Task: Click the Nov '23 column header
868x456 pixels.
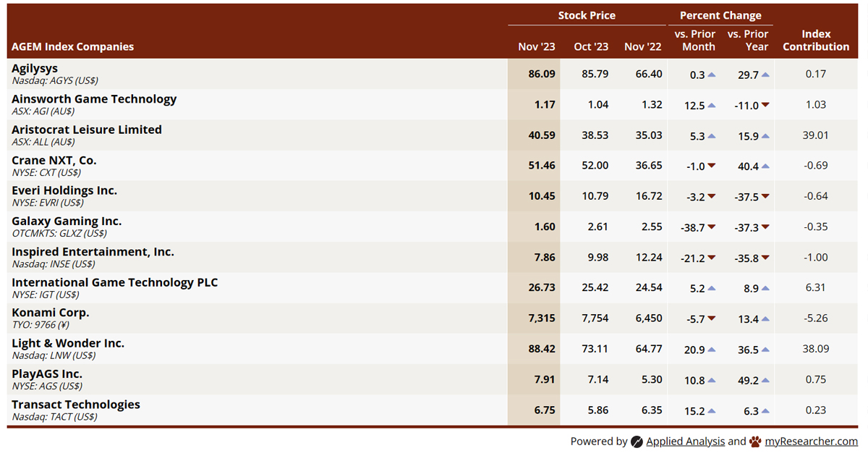Action: point(537,46)
